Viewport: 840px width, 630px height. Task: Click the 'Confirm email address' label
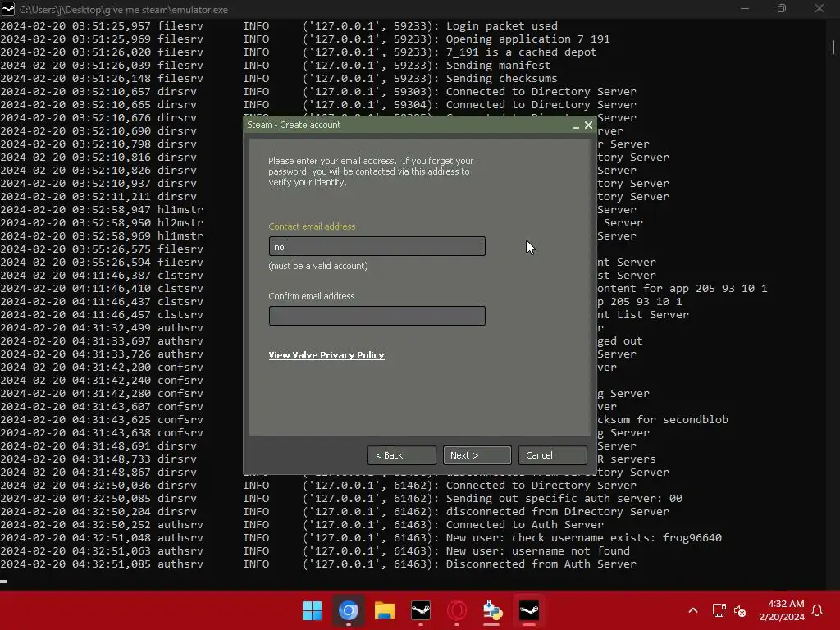[x=311, y=296]
